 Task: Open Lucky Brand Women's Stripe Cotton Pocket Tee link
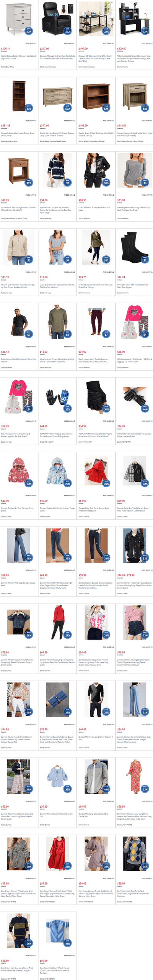tap(57, 286)
